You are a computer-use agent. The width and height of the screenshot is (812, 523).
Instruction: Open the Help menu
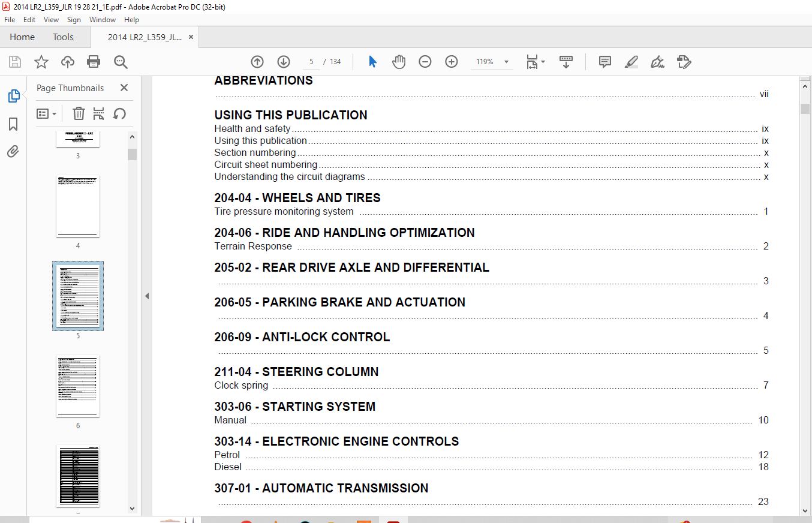pyautogui.click(x=131, y=20)
